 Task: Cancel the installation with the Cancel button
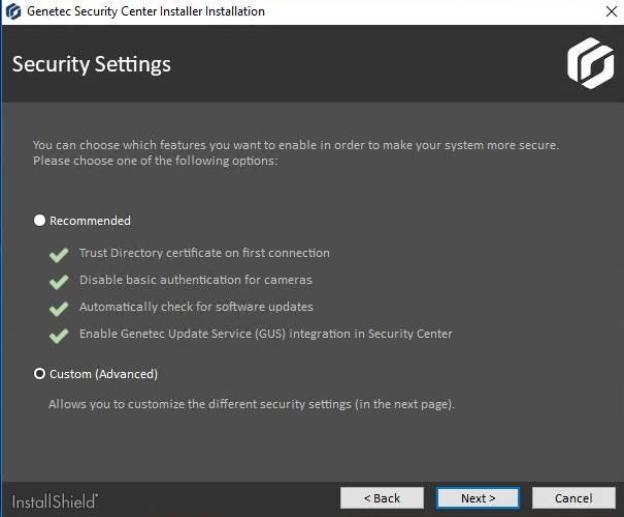coord(573,498)
